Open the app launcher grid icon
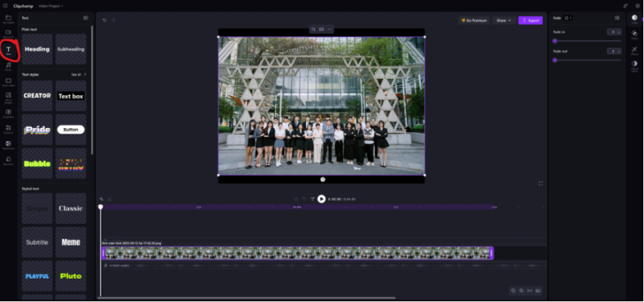644x302 pixels. click(6, 6)
